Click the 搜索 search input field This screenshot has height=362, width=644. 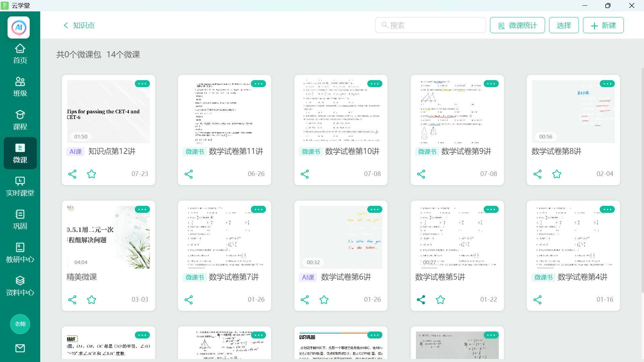point(431,25)
